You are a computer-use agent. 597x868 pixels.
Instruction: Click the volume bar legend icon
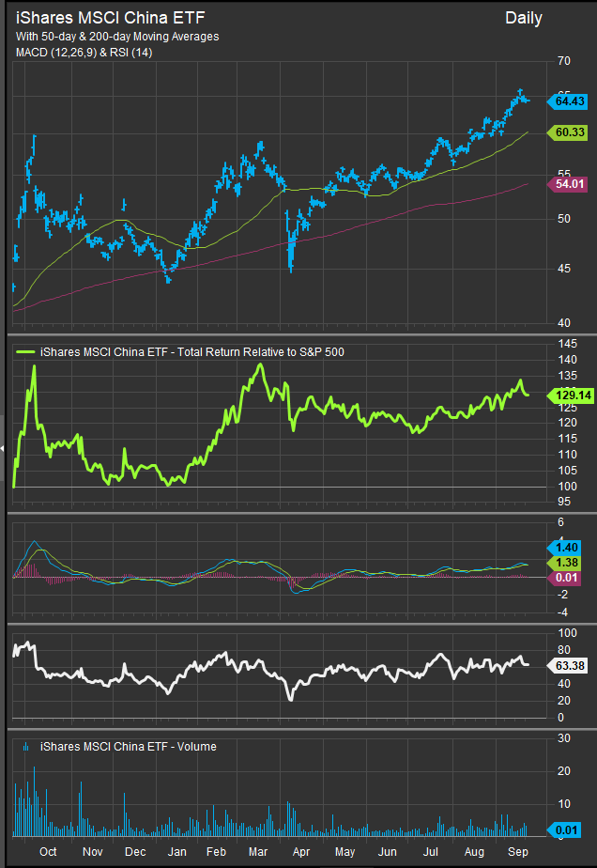[x=28, y=747]
